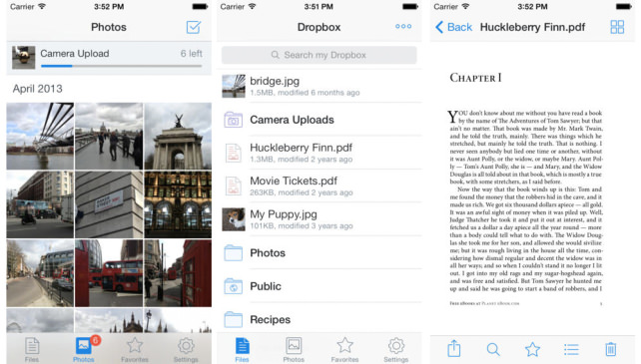
Task: Open the list outline icon in PDF toolbar
Action: pyautogui.click(x=571, y=349)
